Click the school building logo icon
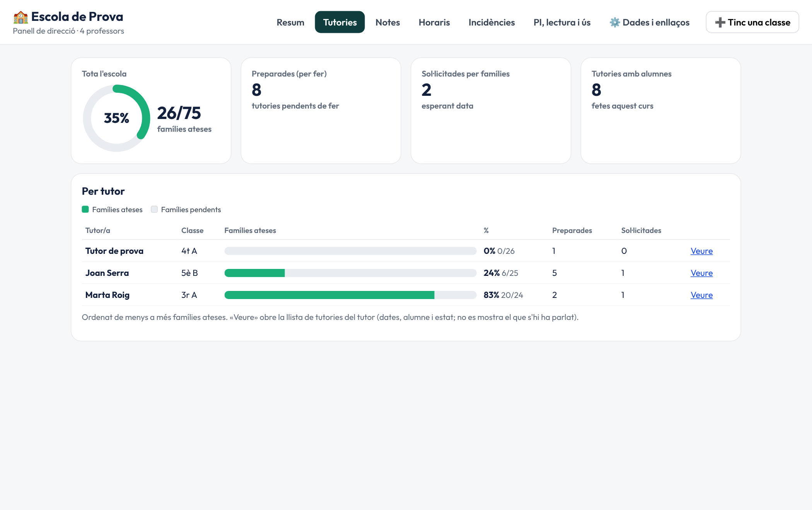812x510 pixels. coord(20,17)
